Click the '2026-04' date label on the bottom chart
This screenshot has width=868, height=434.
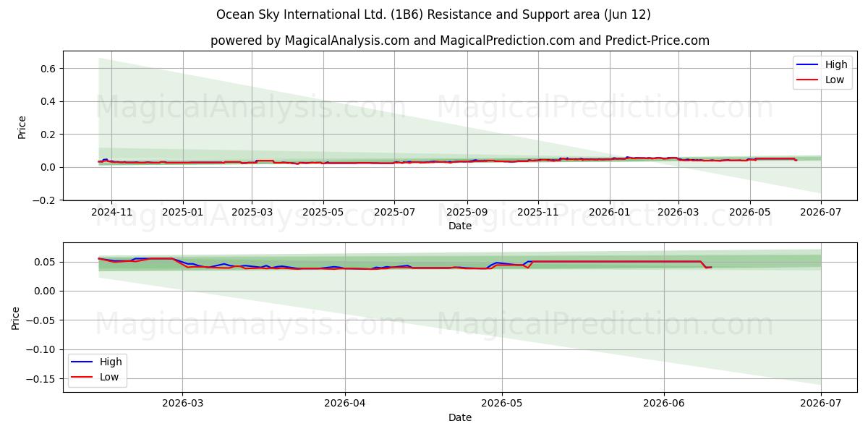(x=345, y=405)
